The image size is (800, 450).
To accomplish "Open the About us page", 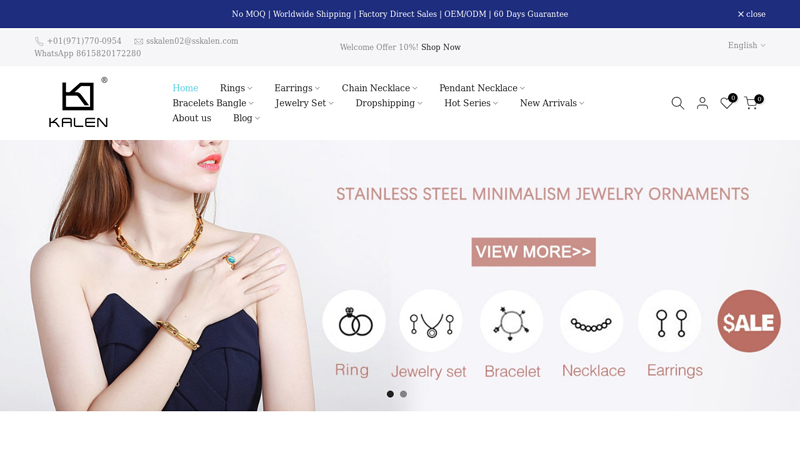I will pos(192,118).
